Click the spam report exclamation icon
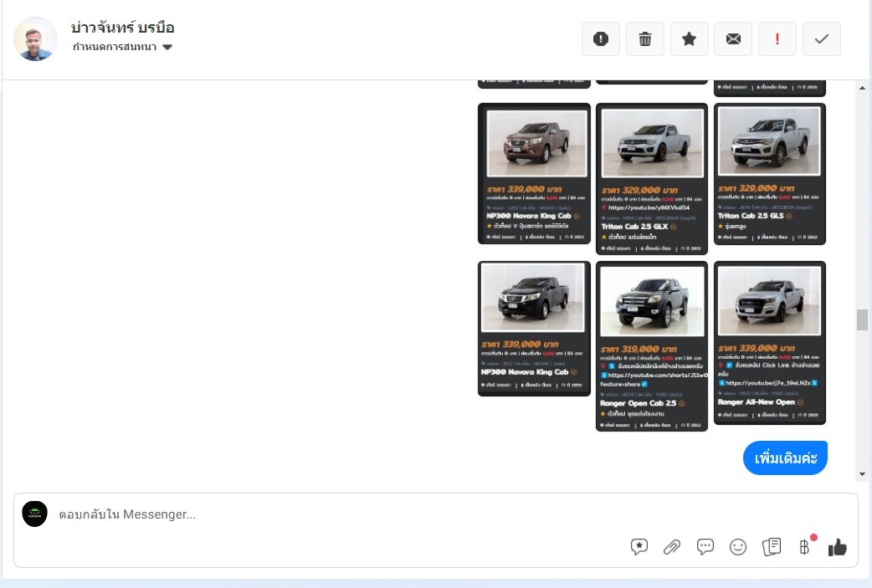The image size is (872, 588). [x=601, y=39]
